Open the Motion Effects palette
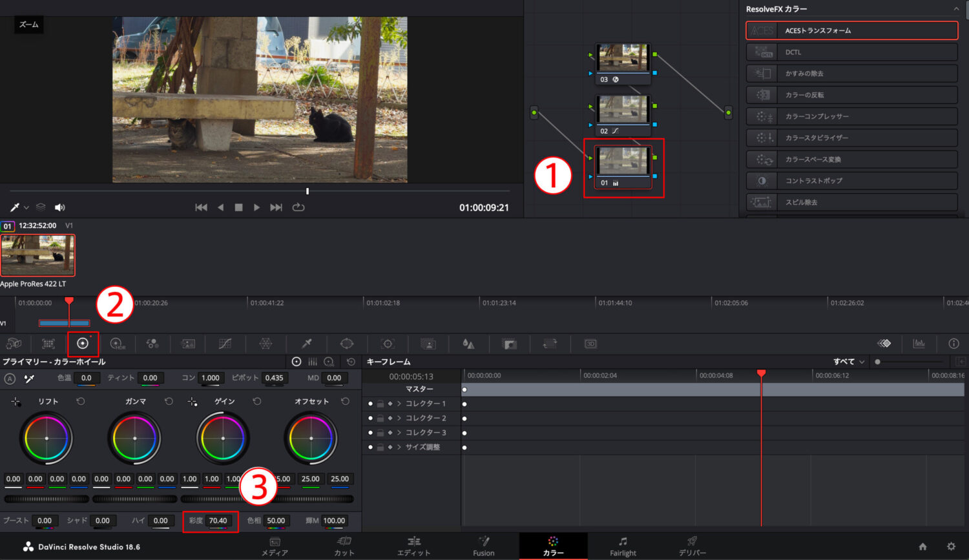 [187, 344]
